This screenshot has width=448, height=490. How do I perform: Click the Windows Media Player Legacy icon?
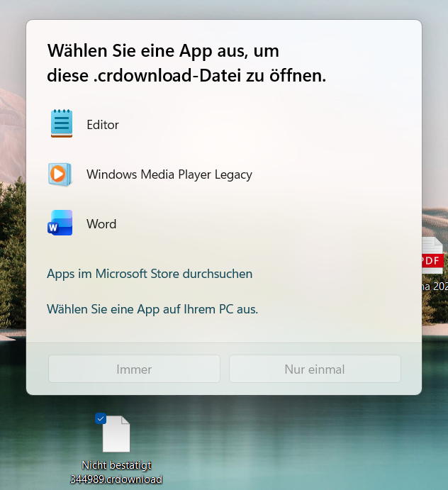(x=60, y=174)
